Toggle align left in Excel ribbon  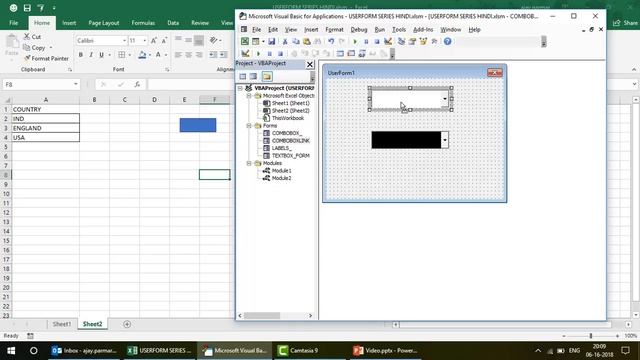click(178, 55)
